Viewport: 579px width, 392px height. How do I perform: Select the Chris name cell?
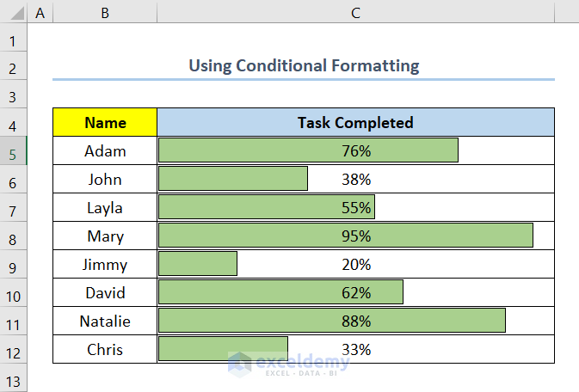pyautogui.click(x=105, y=350)
